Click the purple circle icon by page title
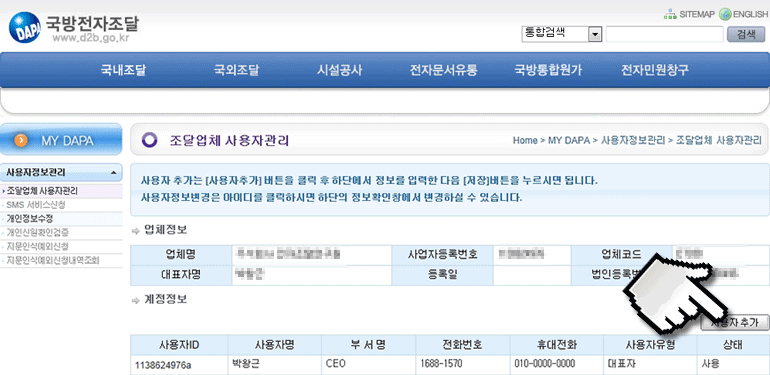 (x=149, y=141)
